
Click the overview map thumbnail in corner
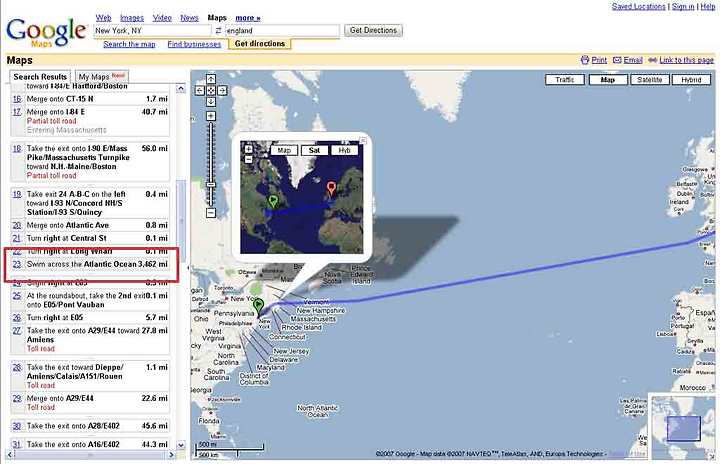point(683,428)
